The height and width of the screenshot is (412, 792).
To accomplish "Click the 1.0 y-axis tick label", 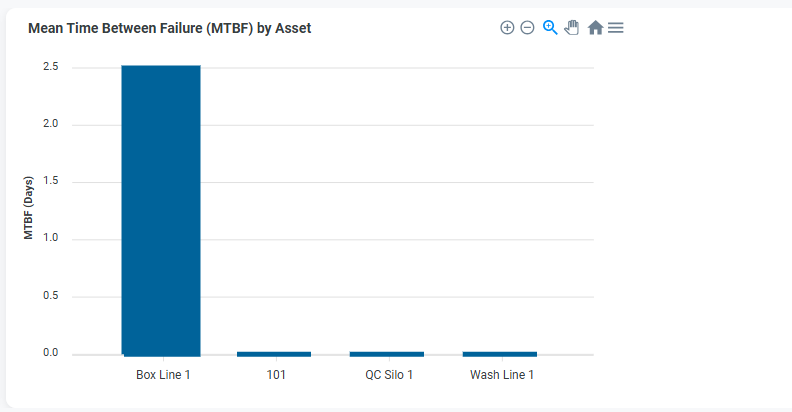I will pyautogui.click(x=50, y=238).
